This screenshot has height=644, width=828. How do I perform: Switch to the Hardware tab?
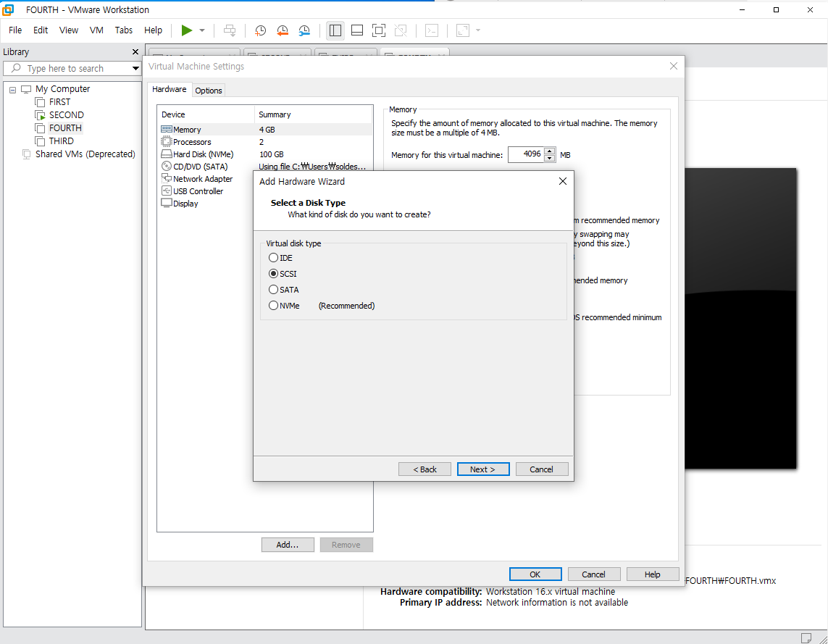tap(169, 90)
